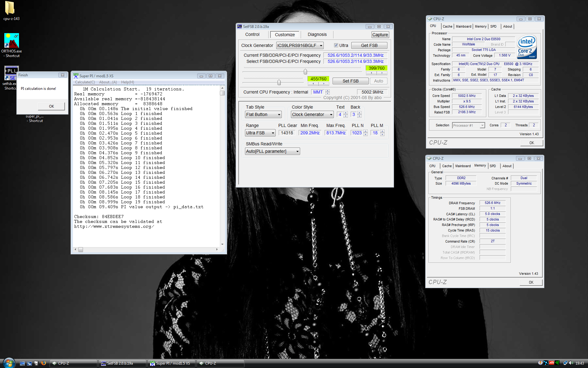Click the Super PI horizontal scrollbar thumb
Viewport: 588px width, 368px height.
[81, 250]
